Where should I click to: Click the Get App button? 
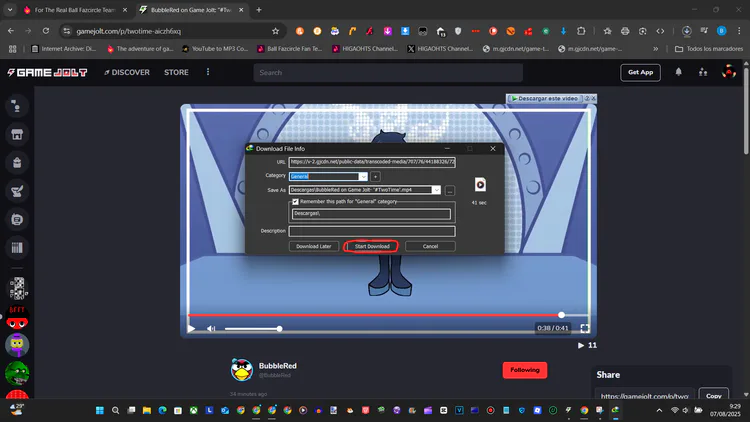coord(640,72)
